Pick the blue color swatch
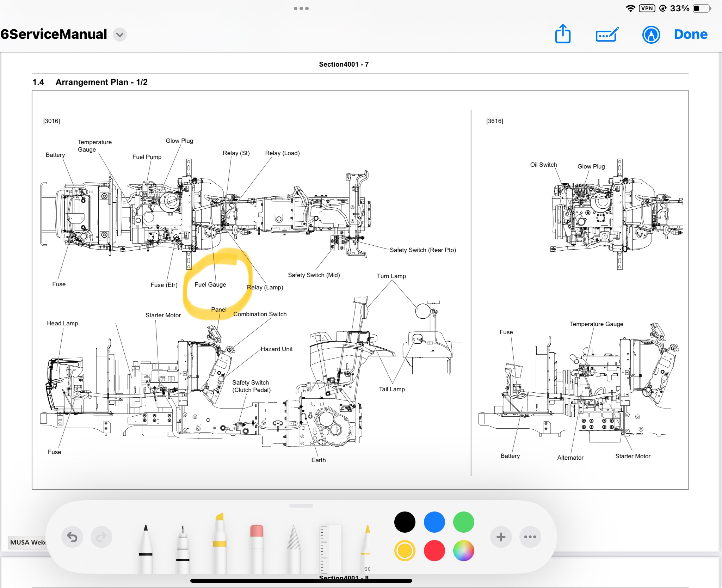The image size is (722, 588). point(434,522)
